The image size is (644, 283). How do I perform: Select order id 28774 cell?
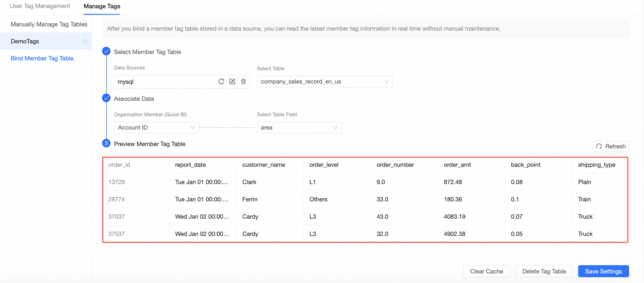coord(116,199)
